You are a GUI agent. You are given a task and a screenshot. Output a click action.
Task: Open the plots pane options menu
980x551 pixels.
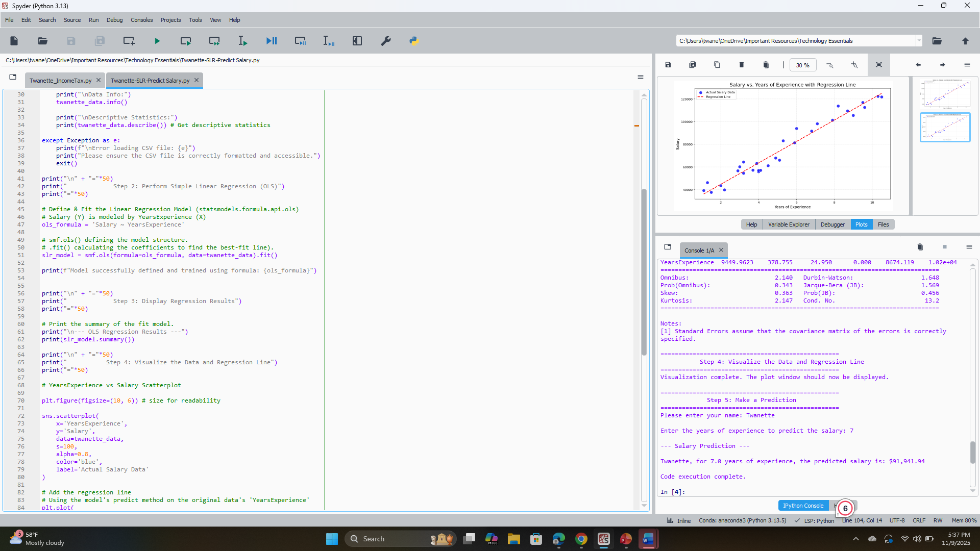(x=967, y=65)
